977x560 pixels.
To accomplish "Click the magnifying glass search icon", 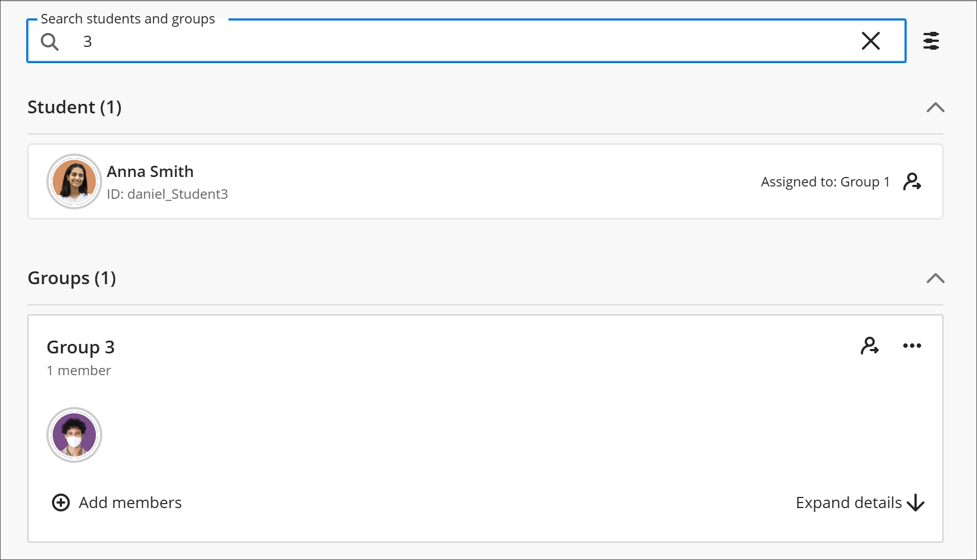I will pyautogui.click(x=50, y=41).
